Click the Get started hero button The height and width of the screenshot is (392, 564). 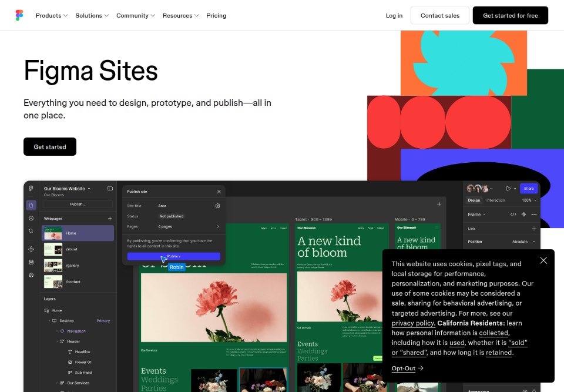[x=50, y=146]
